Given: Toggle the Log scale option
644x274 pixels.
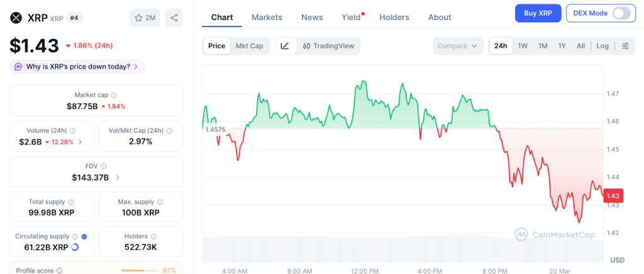Looking at the screenshot, I should click(602, 46).
